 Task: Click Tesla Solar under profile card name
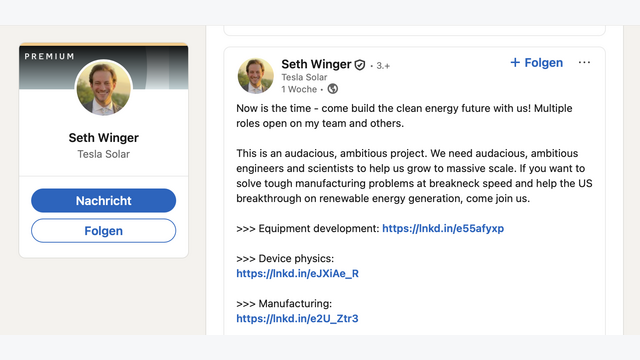point(104,154)
